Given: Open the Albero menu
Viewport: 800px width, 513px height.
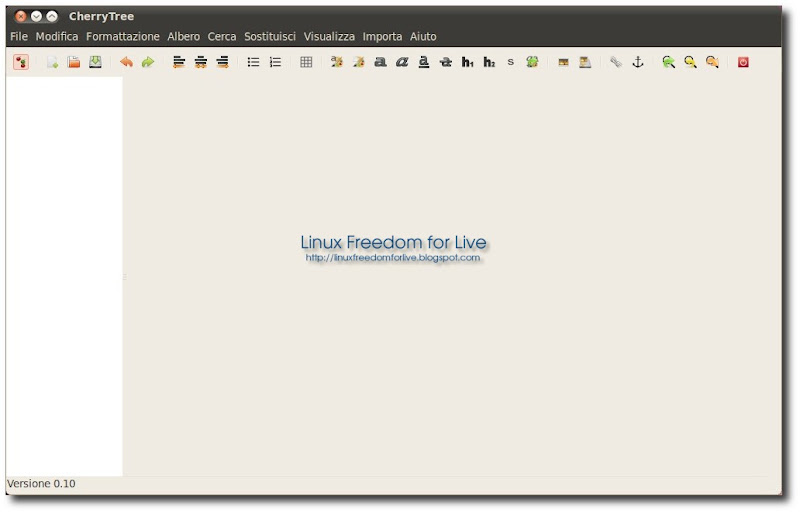Looking at the screenshot, I should tap(184, 37).
